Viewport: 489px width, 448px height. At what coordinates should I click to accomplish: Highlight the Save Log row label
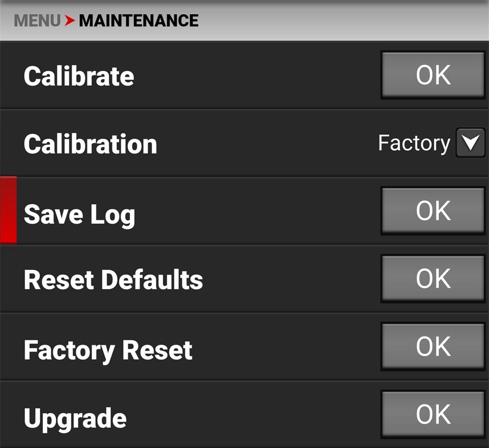coord(79,214)
